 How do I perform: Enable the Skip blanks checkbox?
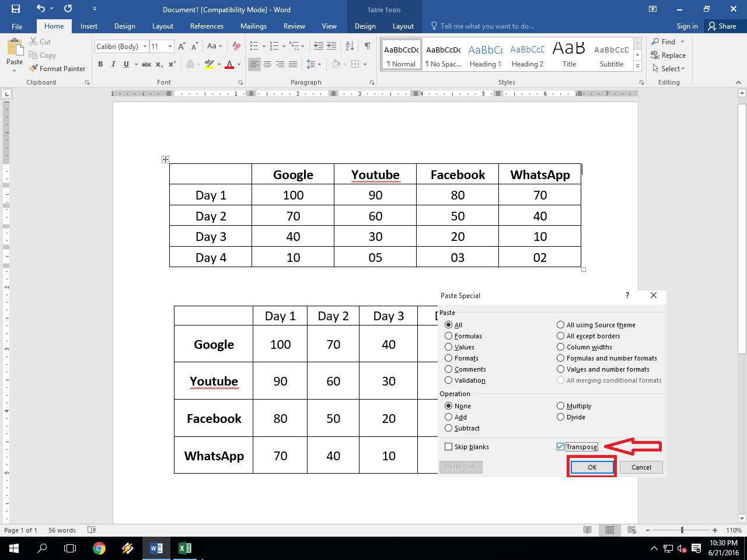click(449, 446)
